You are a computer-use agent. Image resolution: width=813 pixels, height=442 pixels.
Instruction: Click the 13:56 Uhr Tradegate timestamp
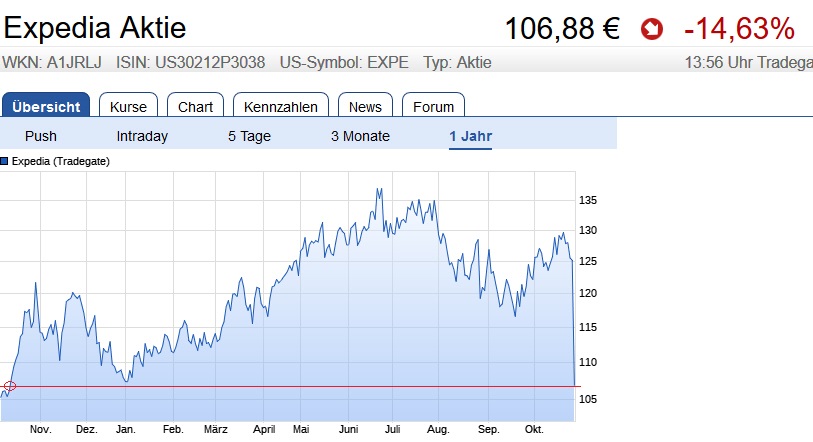point(749,63)
